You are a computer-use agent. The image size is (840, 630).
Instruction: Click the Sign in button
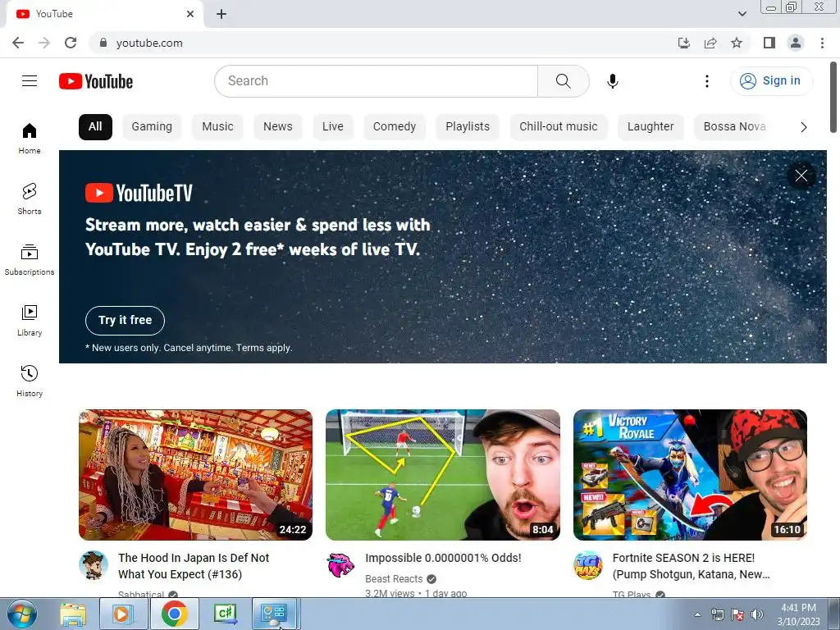(771, 81)
